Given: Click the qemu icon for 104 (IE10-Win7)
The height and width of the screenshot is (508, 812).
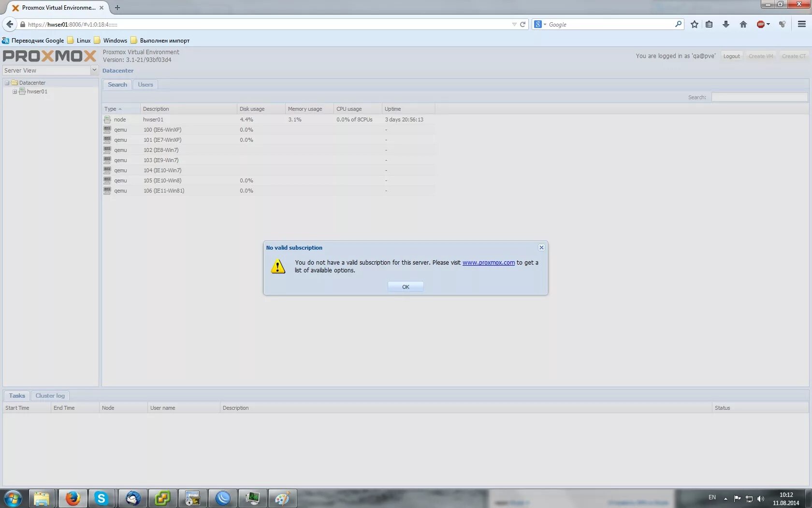Looking at the screenshot, I should 107,170.
